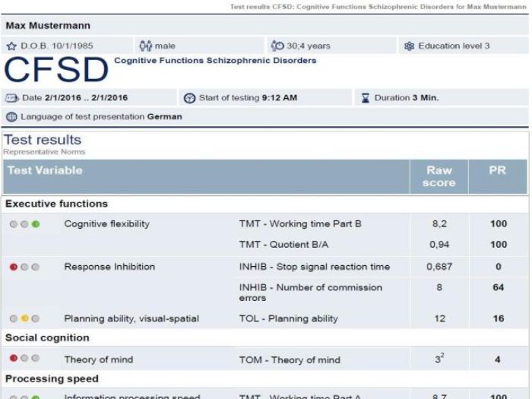Click the calendar icon beside Date
The width and height of the screenshot is (532, 399).
tap(12, 98)
